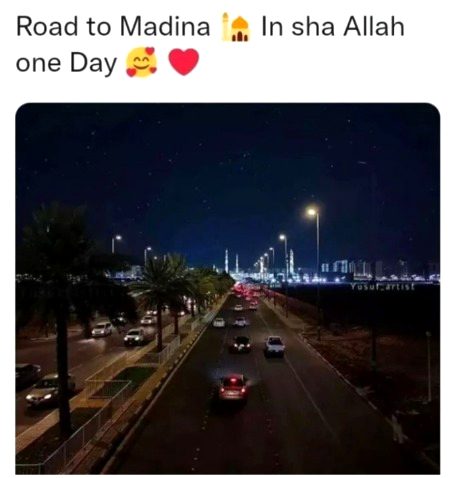450x478 pixels.
Task: Click the red car with glowing taillights
Action: [x=234, y=387]
